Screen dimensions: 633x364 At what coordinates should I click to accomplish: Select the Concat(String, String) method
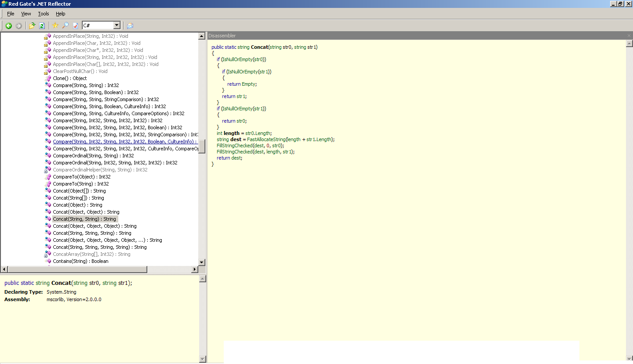pos(84,218)
